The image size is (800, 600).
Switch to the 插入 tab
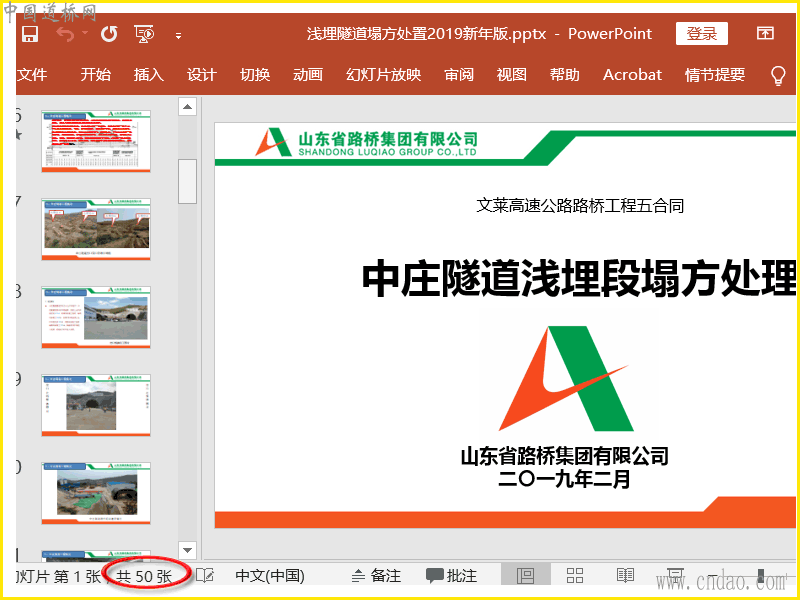pyautogui.click(x=148, y=75)
